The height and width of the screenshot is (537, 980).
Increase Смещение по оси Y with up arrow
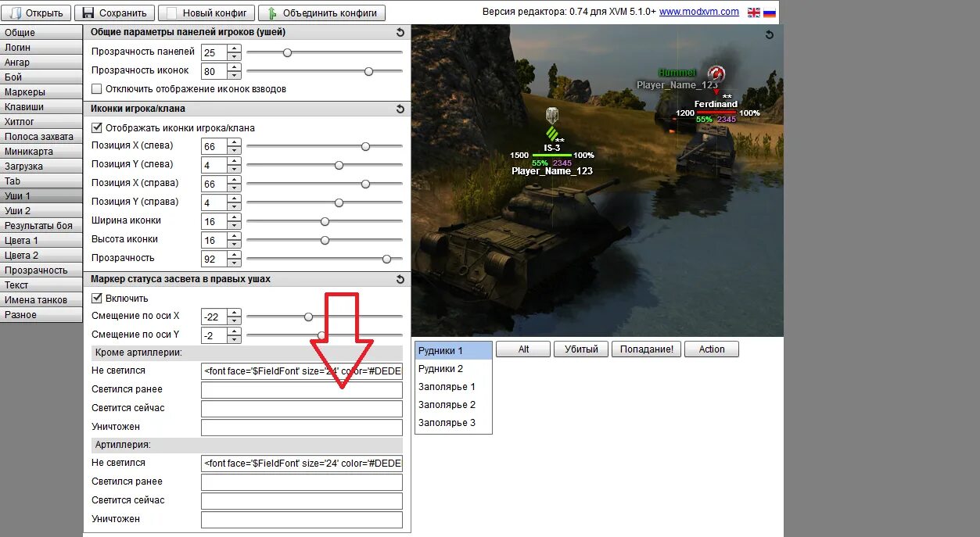pyautogui.click(x=234, y=331)
